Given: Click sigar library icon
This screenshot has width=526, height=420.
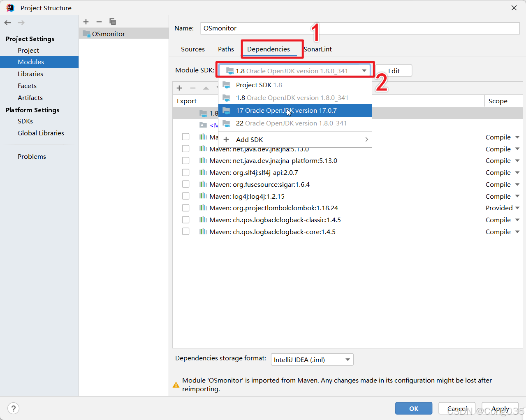Looking at the screenshot, I should [203, 184].
